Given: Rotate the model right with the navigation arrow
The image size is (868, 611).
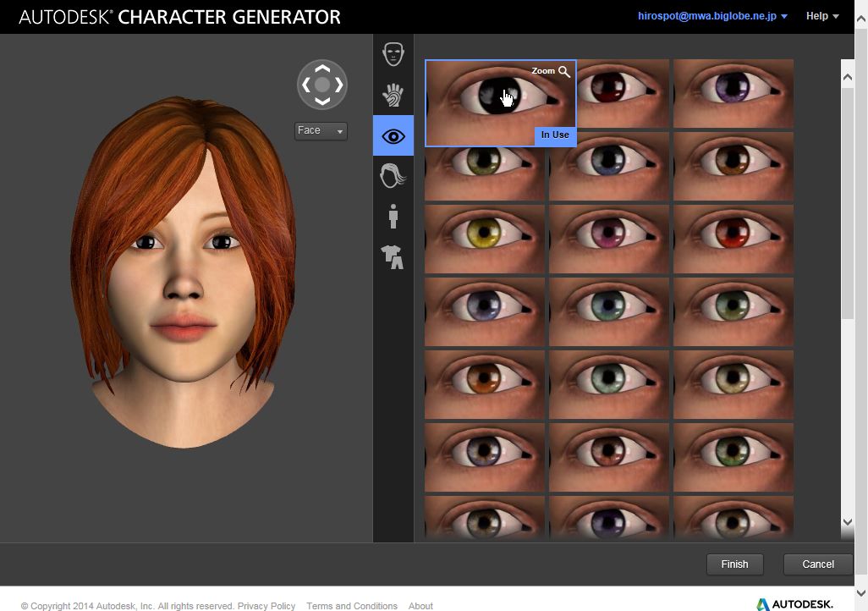Looking at the screenshot, I should (x=338, y=85).
